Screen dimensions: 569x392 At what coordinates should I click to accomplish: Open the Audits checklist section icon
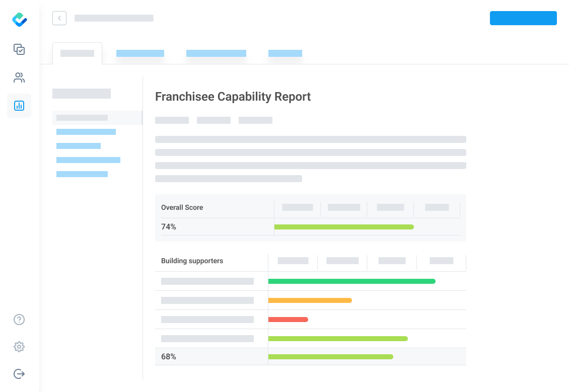19,49
